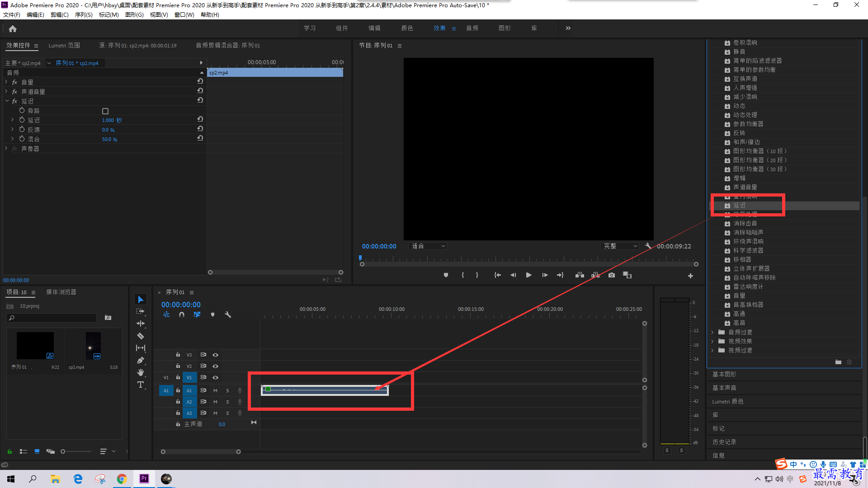Toggle V3 track output eye
This screenshot has height=488, width=868.
tap(216, 355)
